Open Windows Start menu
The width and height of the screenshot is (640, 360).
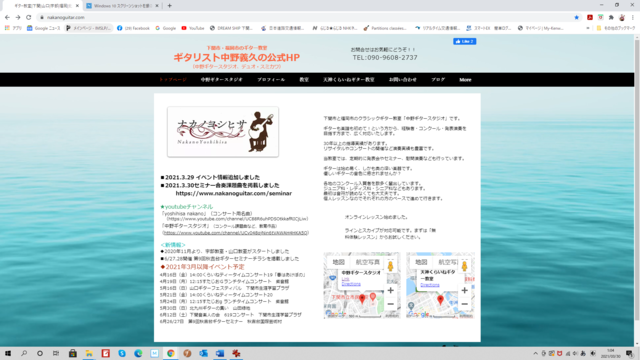point(8,353)
